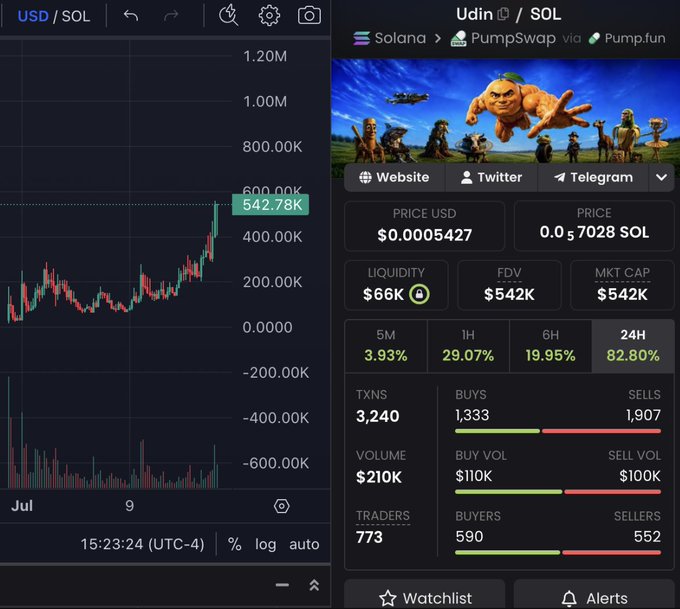The image size is (680, 609).
Task: Expand the bottom panel double chevron
Action: click(314, 585)
